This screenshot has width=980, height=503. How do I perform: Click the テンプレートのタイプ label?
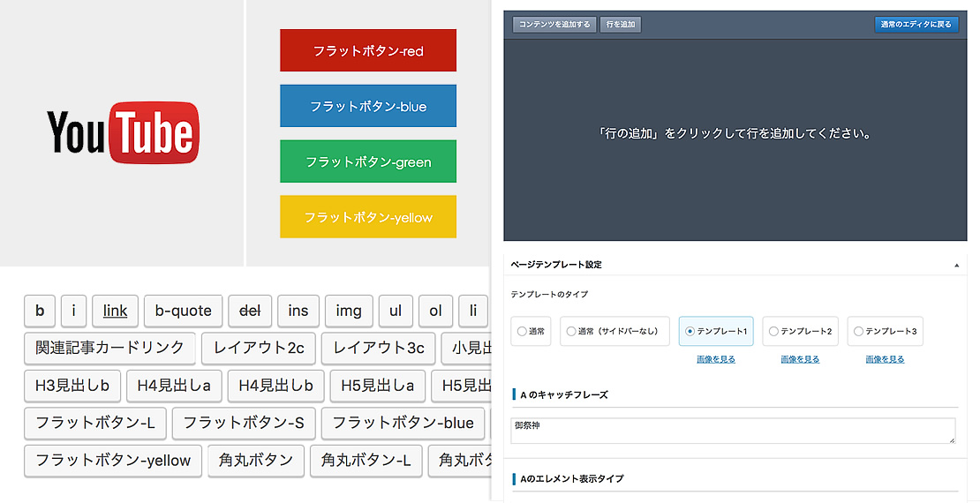[x=549, y=295]
